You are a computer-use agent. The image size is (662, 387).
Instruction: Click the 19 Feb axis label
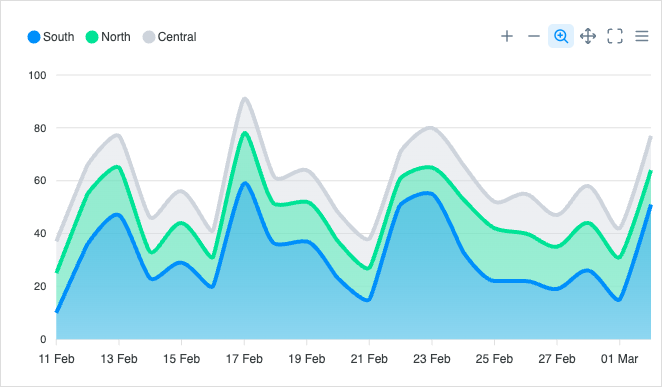click(x=307, y=359)
